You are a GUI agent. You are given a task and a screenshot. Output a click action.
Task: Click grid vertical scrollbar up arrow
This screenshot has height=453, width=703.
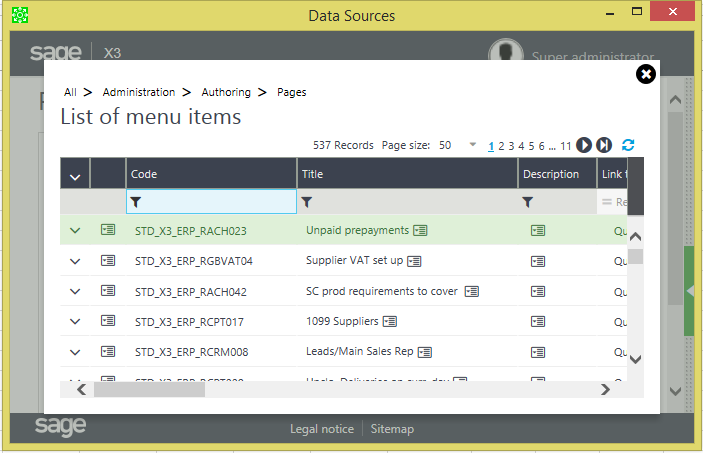pyautogui.click(x=635, y=236)
